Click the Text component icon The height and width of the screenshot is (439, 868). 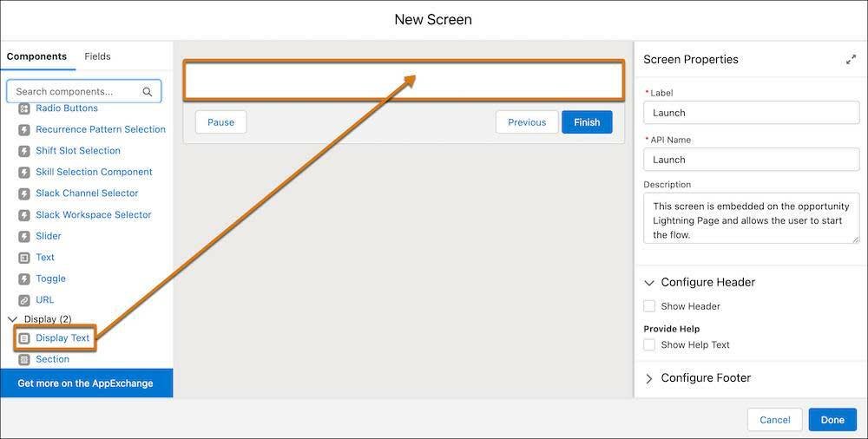23,258
